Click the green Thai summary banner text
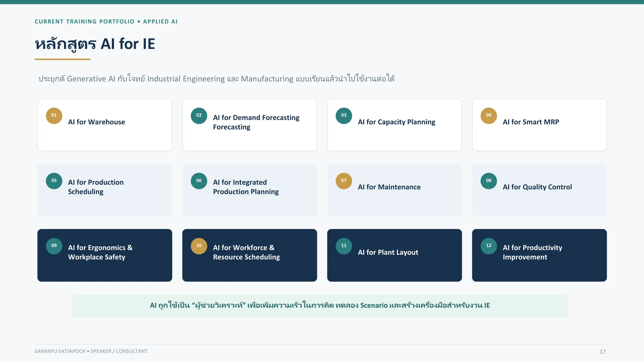Viewport: 644px width, 362px height. pos(320,305)
